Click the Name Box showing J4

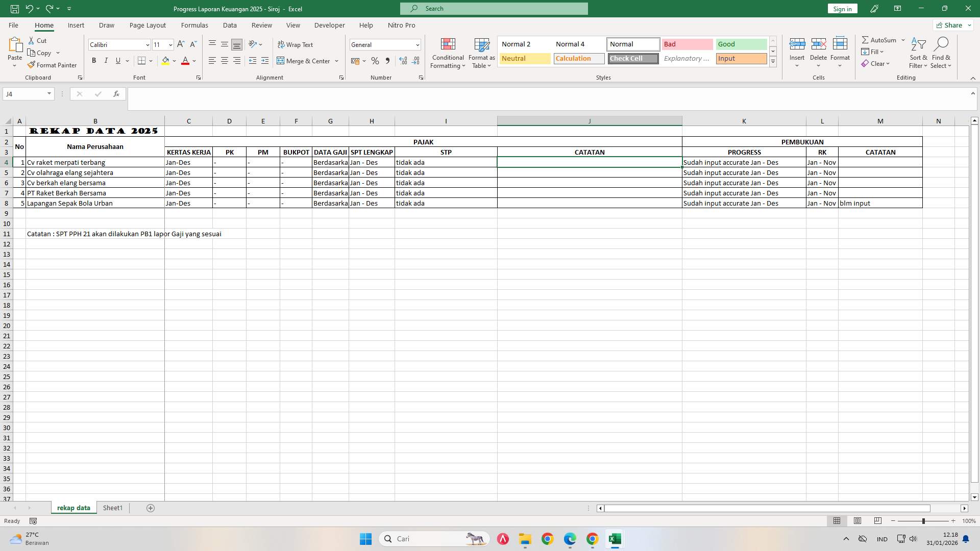(24, 94)
